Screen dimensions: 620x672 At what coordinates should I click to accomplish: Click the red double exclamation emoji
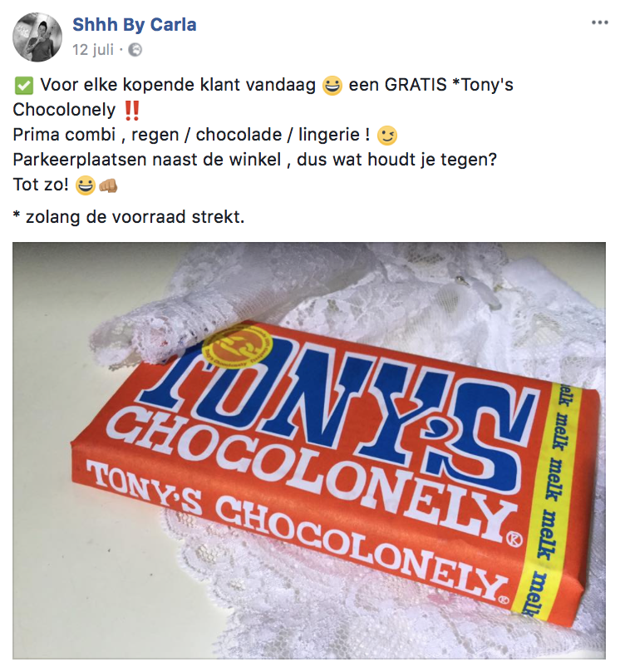click(x=131, y=111)
